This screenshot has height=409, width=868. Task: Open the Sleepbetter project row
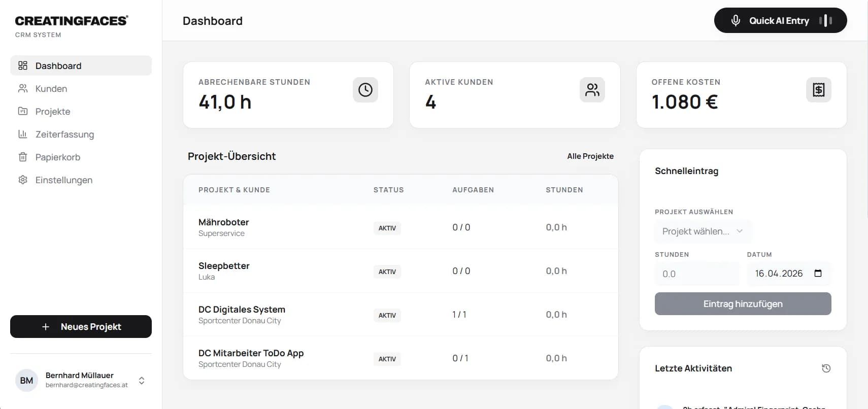click(400, 271)
